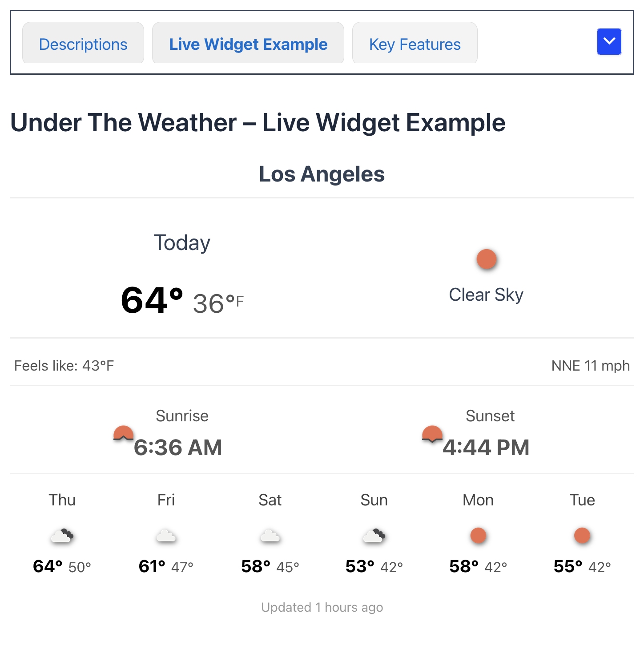The height and width of the screenshot is (654, 644).
Task: Select Sunday's overcast cloud icon
Action: point(374,536)
